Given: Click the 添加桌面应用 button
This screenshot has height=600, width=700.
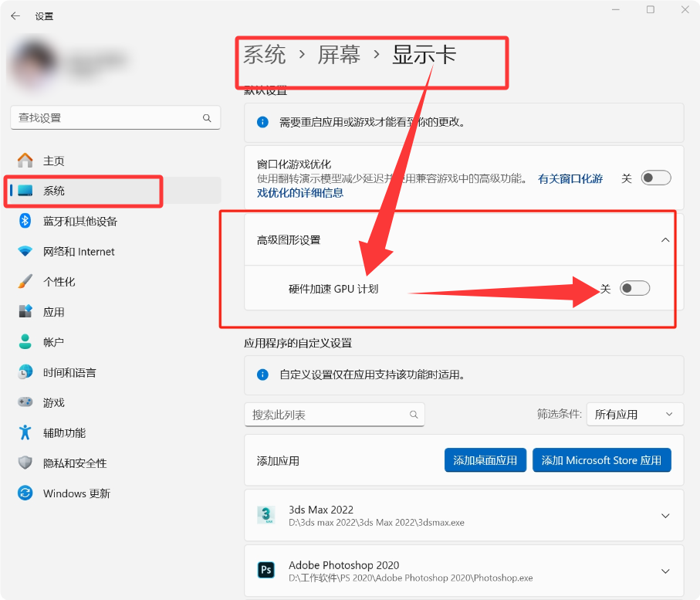Looking at the screenshot, I should (x=485, y=460).
